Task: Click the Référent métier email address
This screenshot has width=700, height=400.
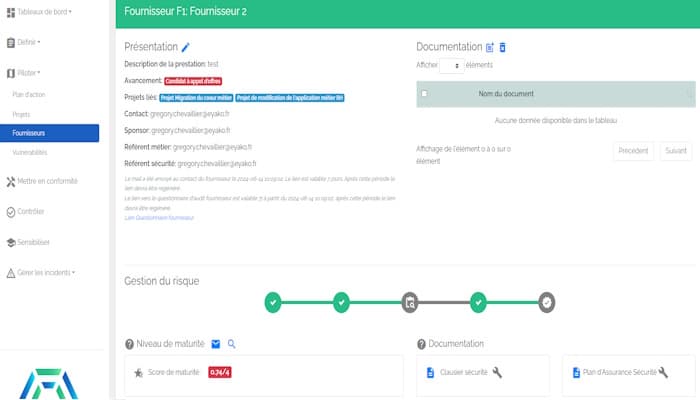Action: click(212, 147)
